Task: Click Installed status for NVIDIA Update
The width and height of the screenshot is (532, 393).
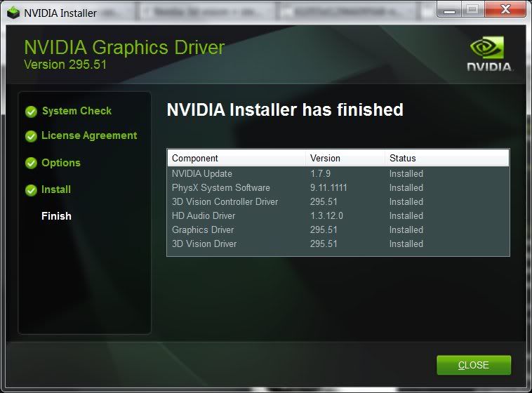Action: click(x=406, y=173)
